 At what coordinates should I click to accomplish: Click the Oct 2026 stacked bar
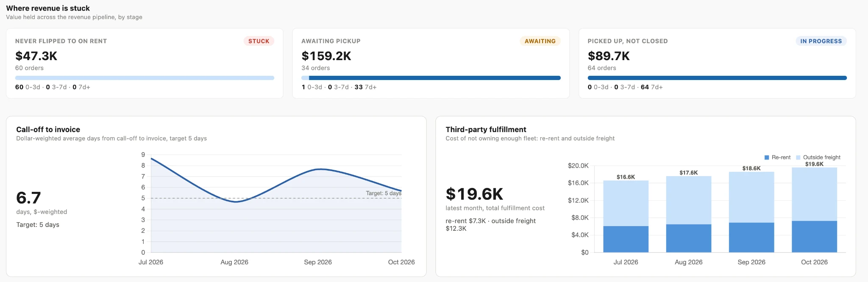pos(814,210)
